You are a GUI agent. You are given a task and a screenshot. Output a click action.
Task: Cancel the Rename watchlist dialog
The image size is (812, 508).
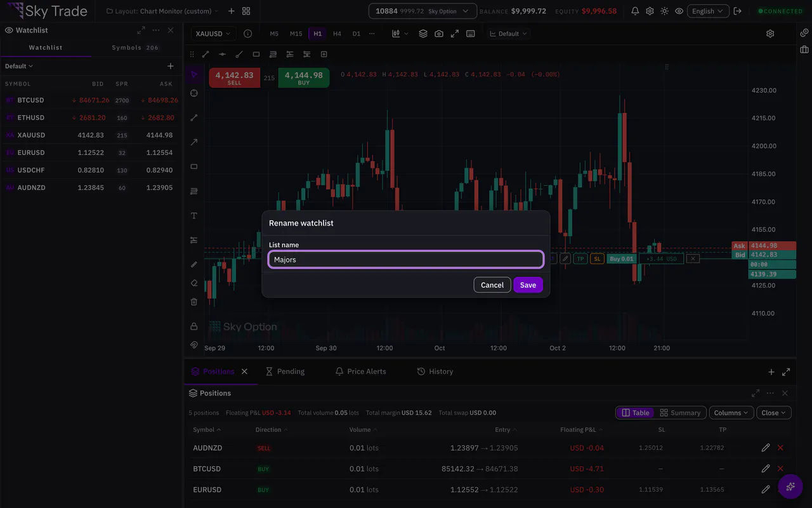(x=492, y=285)
